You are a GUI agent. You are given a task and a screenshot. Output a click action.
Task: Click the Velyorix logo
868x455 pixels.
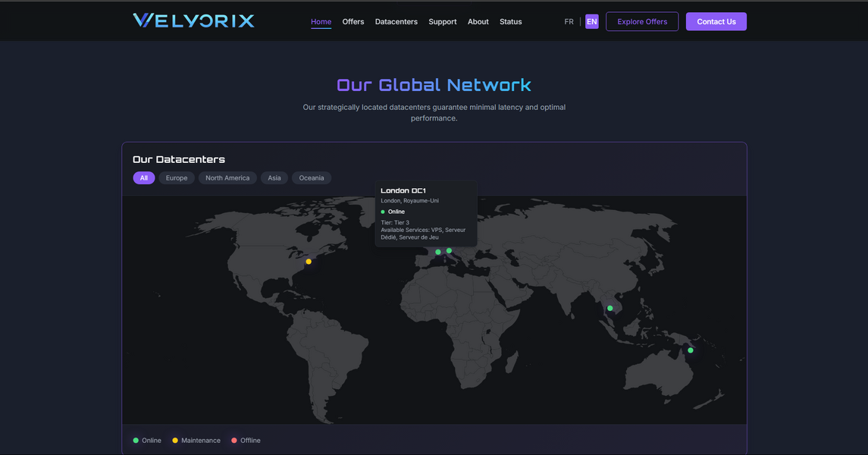pyautogui.click(x=194, y=21)
